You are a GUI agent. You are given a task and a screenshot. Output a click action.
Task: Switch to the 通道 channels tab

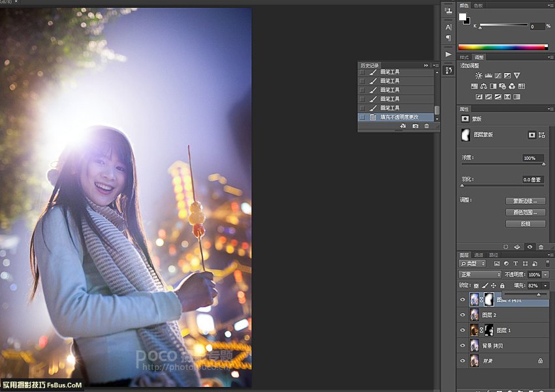479,255
